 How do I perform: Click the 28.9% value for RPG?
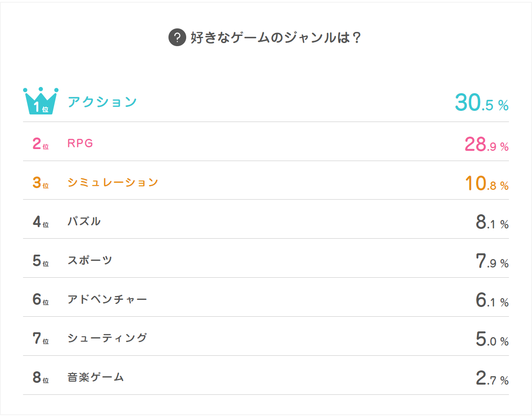(486, 145)
